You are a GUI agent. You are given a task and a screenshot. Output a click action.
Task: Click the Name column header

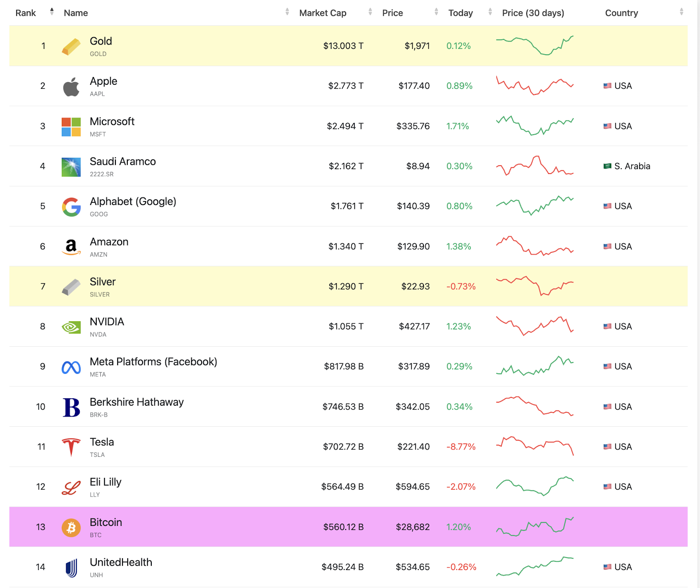76,13
